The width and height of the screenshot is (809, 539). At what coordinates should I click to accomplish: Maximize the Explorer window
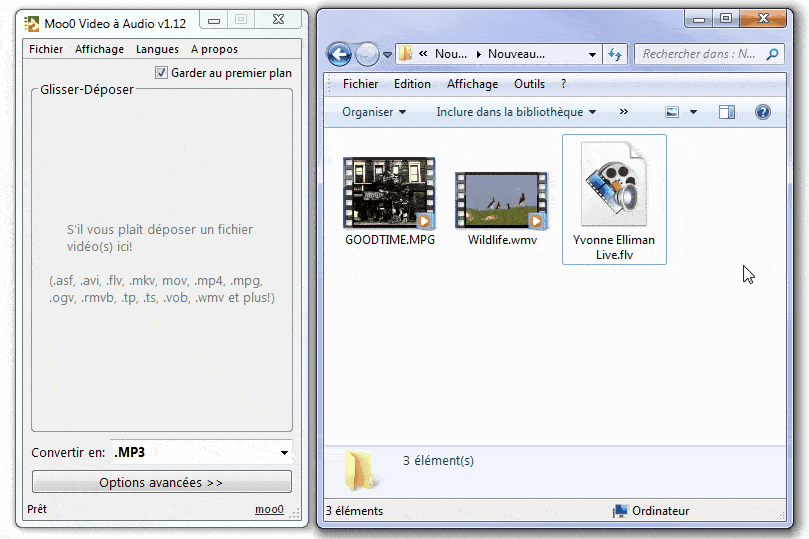coord(726,19)
